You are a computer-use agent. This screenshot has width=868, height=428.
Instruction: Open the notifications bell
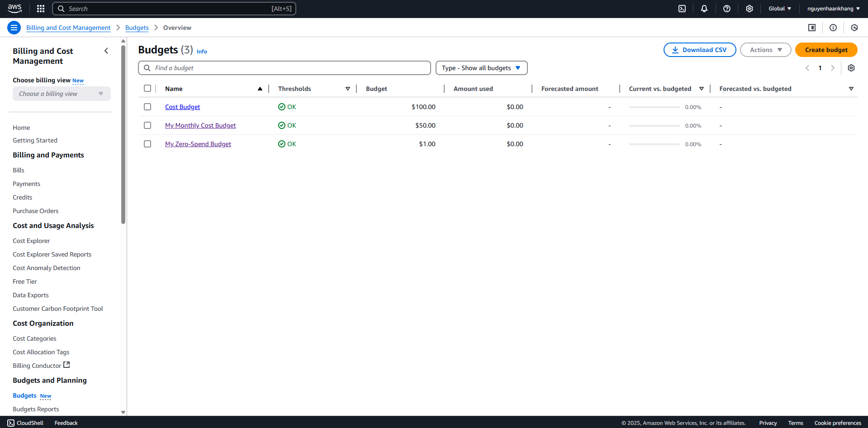704,9
